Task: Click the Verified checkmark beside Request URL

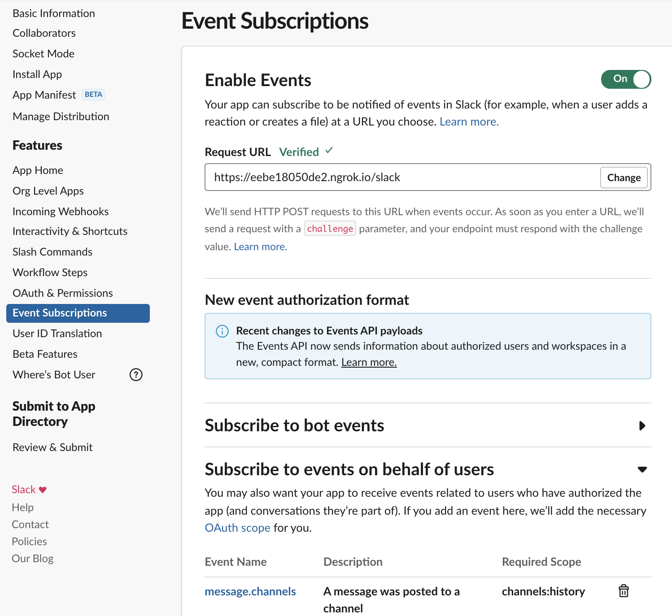Action: [x=329, y=151]
